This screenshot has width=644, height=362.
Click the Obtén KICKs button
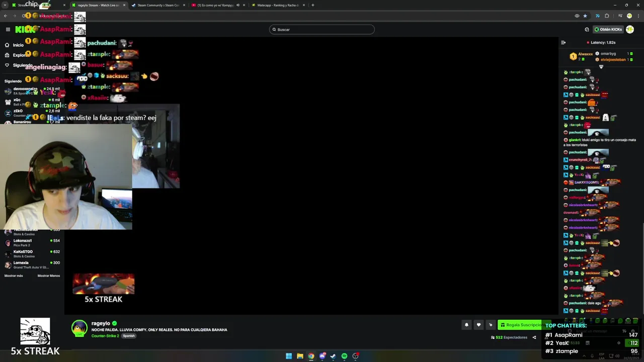tap(608, 30)
